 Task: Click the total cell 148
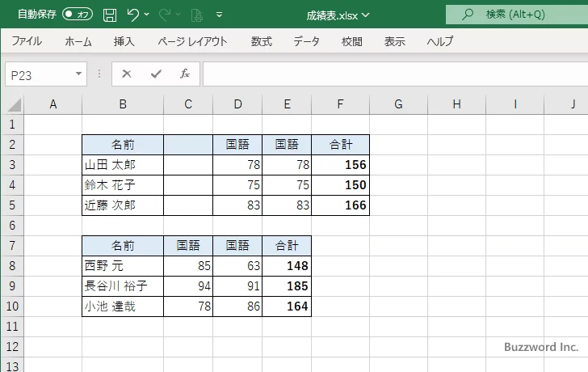(287, 266)
